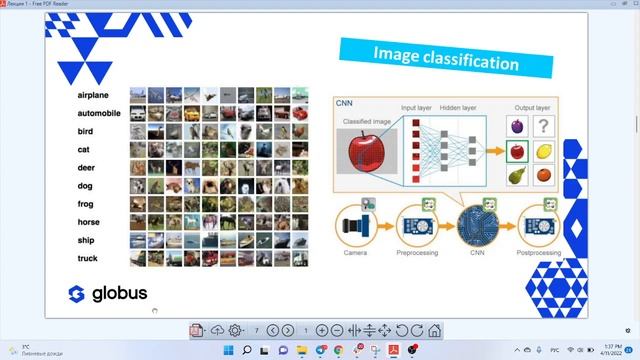Screen dimensions: 640x360
Task: Rotate page counterclockwise
Action: coord(402,330)
